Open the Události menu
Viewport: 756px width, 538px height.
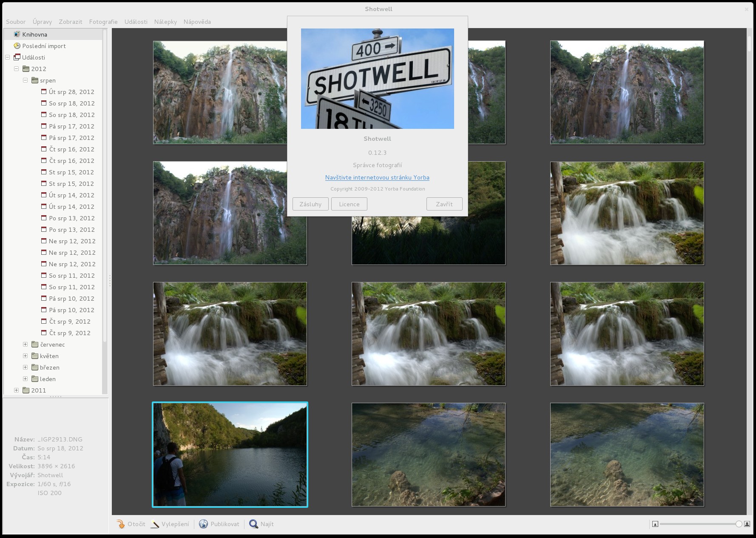coord(136,22)
